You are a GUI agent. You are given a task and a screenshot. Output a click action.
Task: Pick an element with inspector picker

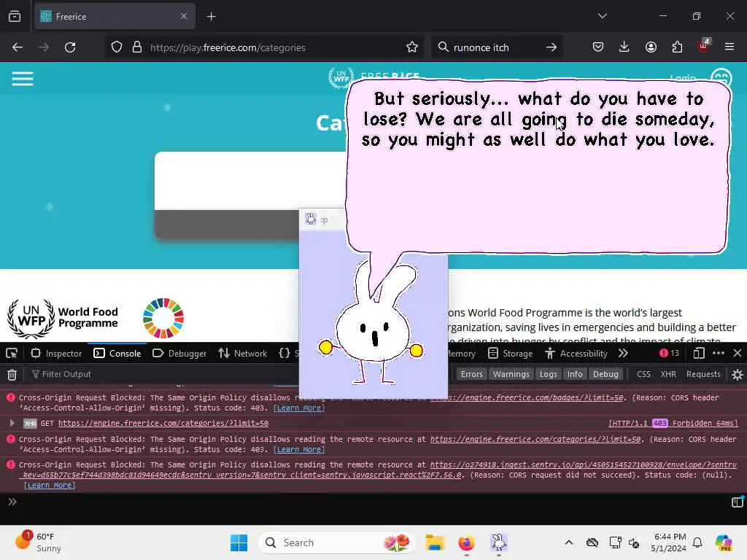click(12, 354)
